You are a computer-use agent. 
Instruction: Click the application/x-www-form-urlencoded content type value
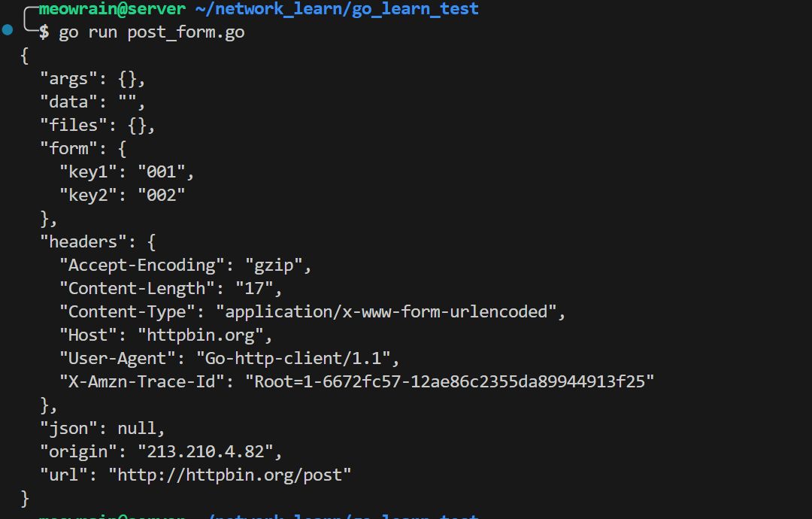(x=390, y=311)
